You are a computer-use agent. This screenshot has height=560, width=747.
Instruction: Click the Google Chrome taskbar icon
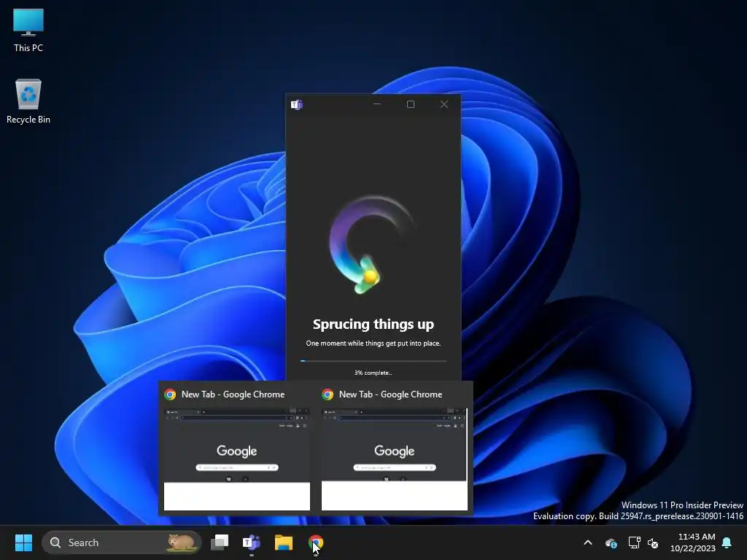click(x=315, y=542)
